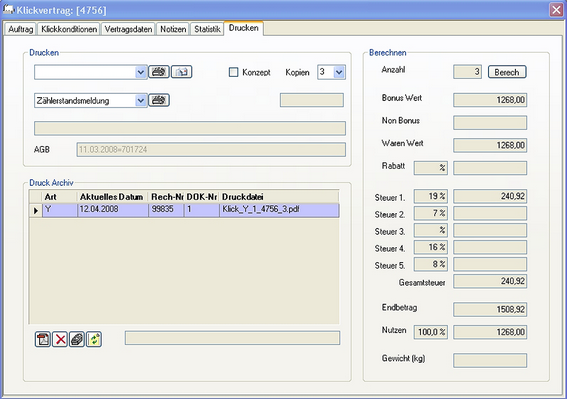This screenshot has height=399, width=567.
Task: Click the Steuer 3 percent field
Action: coord(431,230)
